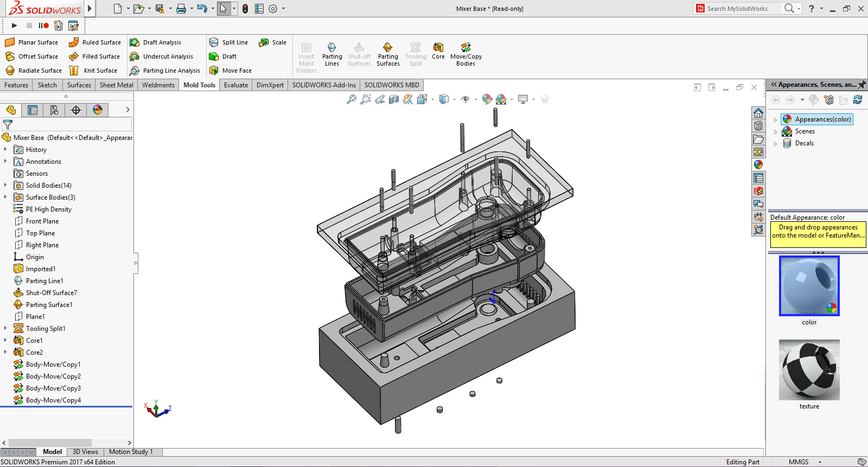
Task: Open Move/Copy Bodies tool
Action: pyautogui.click(x=465, y=54)
